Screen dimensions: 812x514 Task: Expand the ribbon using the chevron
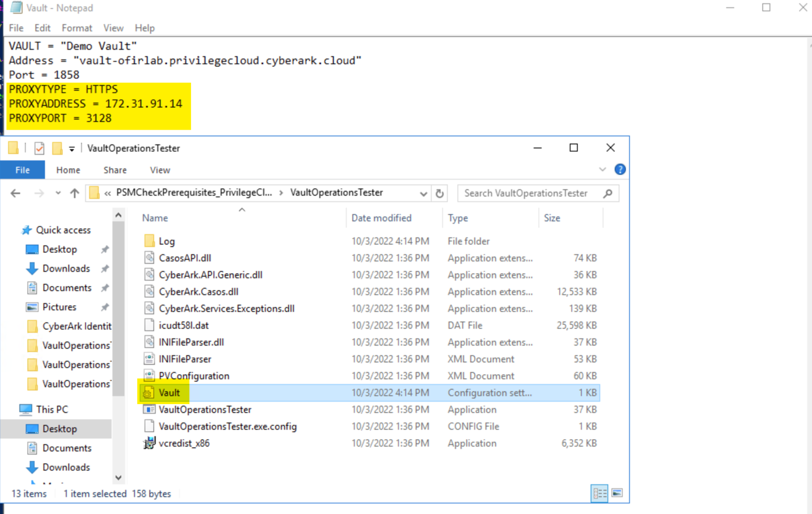pos(602,169)
